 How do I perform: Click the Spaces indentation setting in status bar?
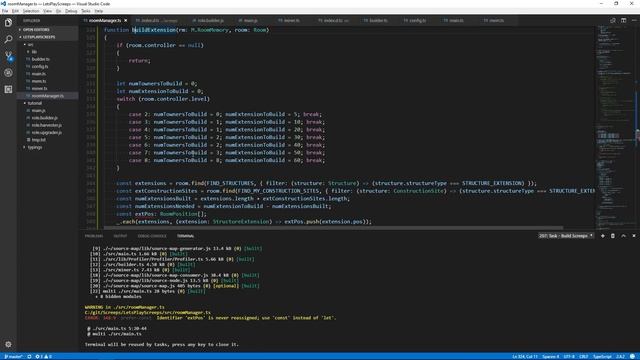(551, 357)
